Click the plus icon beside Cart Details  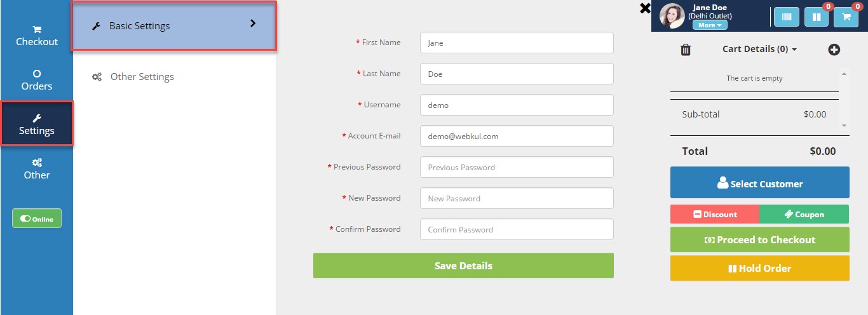click(834, 50)
